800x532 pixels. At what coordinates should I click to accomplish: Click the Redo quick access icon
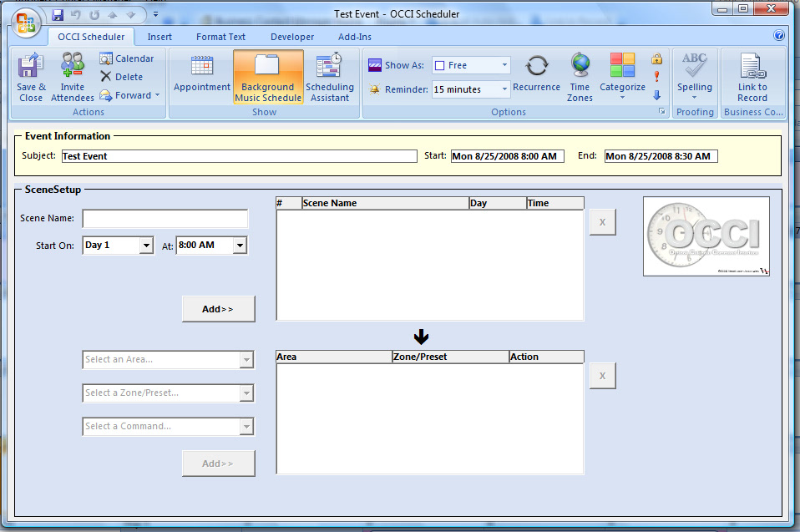pyautogui.click(x=94, y=15)
